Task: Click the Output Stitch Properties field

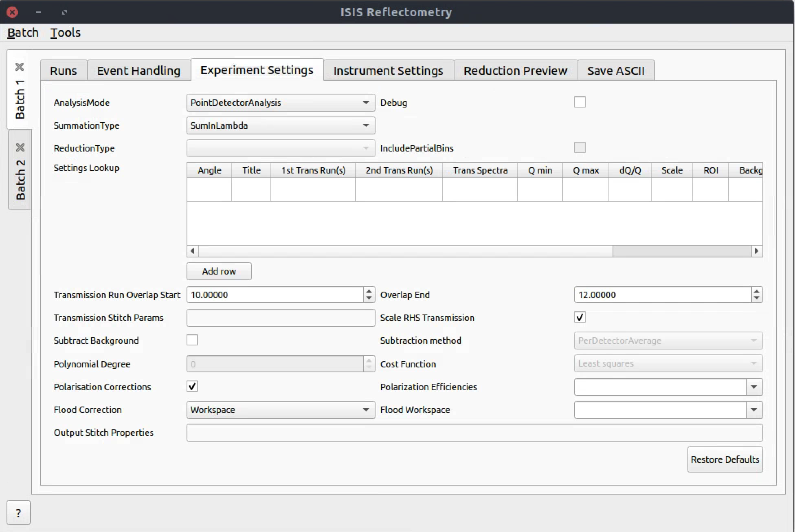Action: [474, 433]
